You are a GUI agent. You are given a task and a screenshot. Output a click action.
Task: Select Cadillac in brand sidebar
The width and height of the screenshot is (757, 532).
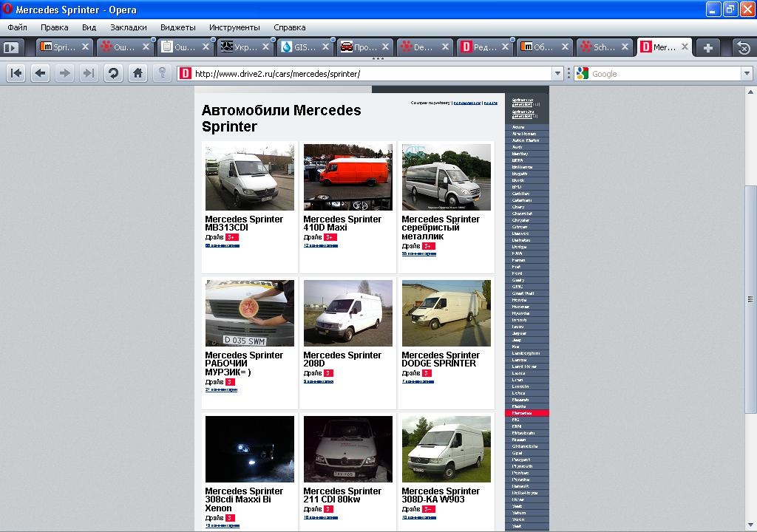pos(520,194)
